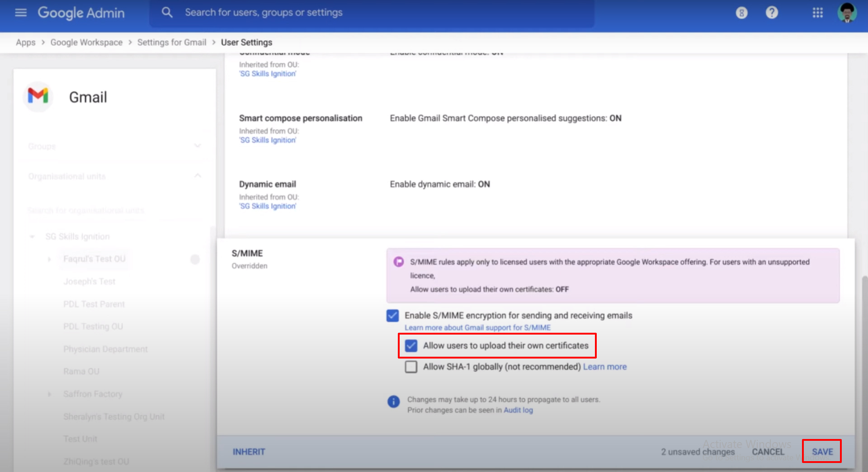Screen dimensions: 868x472
Task: Open the Google apps grid launcher
Action: coord(817,13)
